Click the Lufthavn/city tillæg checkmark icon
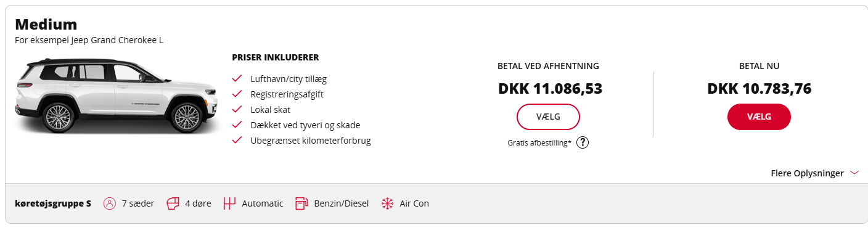Viewport: 868px width, 230px height. pyautogui.click(x=236, y=79)
